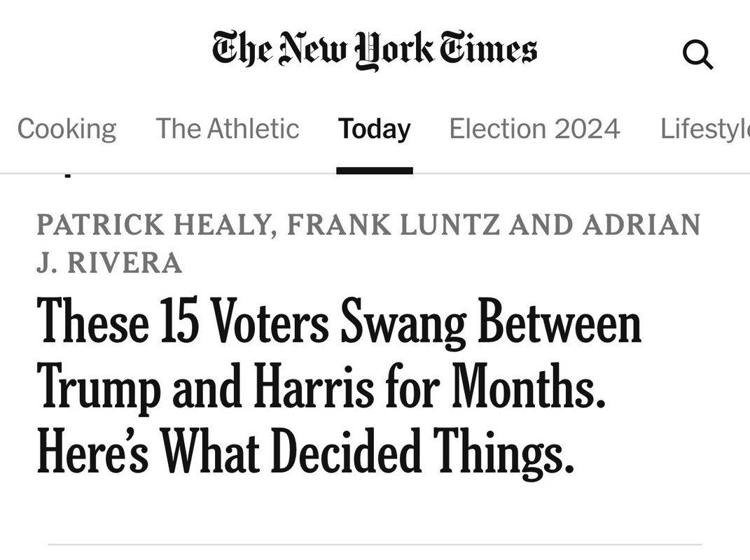Open the partially visible Lifestyle tab
The height and width of the screenshot is (560, 750).
(705, 129)
